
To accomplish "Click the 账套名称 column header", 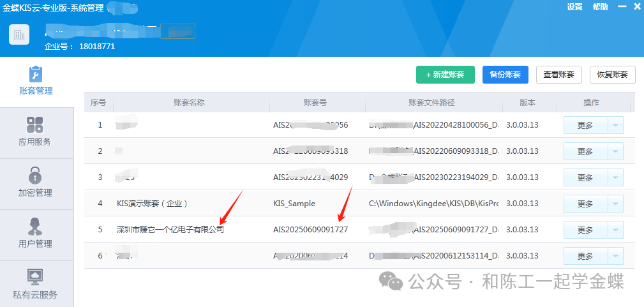I will 189,103.
